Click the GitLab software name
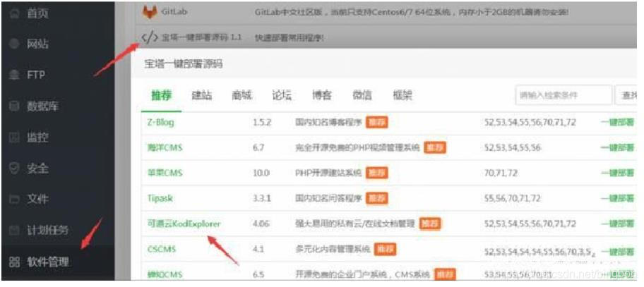The width and height of the screenshot is (644, 287). [174, 12]
